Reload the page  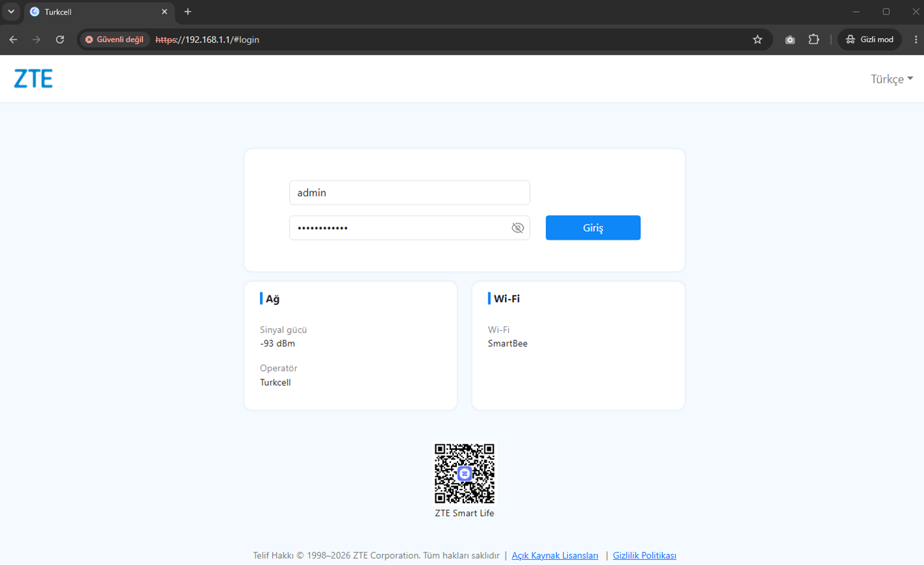pyautogui.click(x=60, y=39)
